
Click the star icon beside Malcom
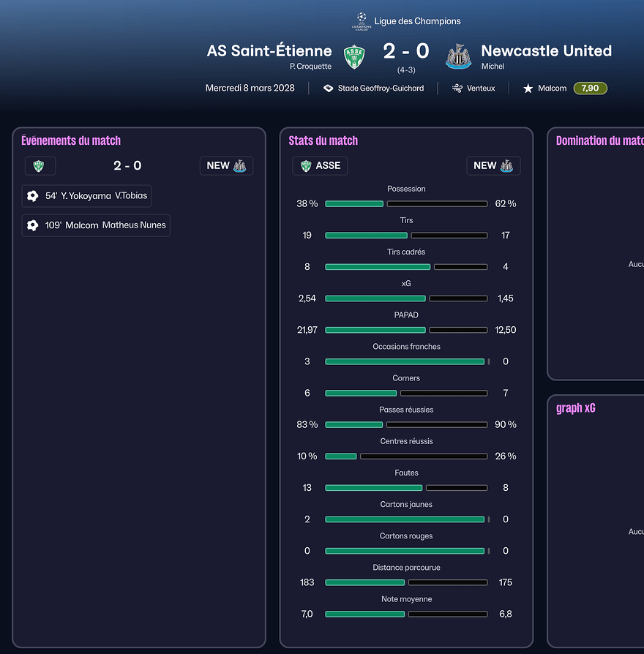pos(528,89)
